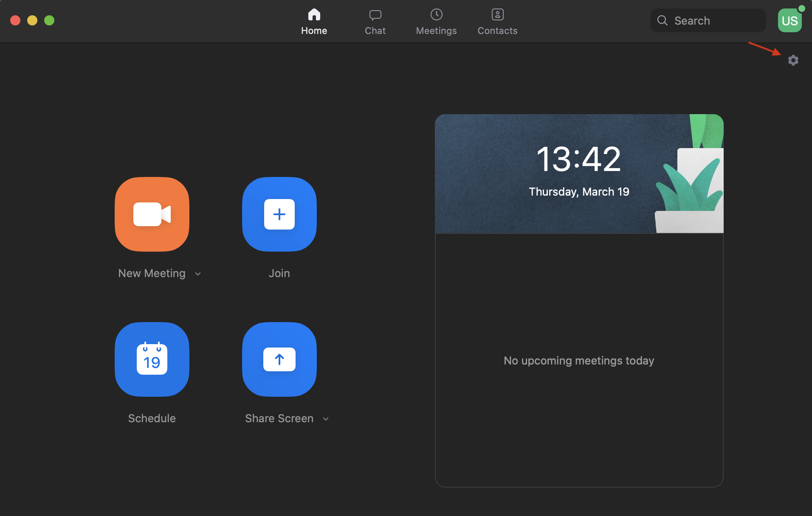The height and width of the screenshot is (516, 812).
Task: Click the Join label text
Action: pyautogui.click(x=279, y=273)
